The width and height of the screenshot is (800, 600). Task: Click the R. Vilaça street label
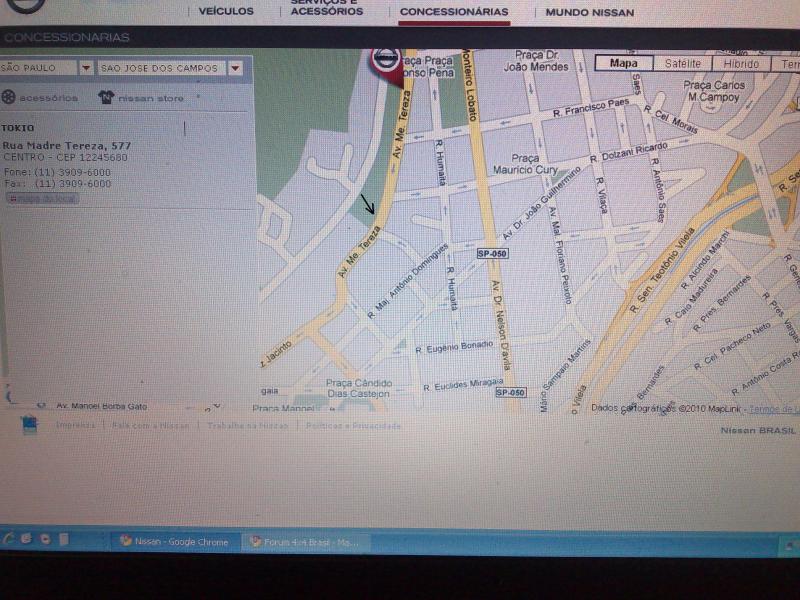click(602, 195)
